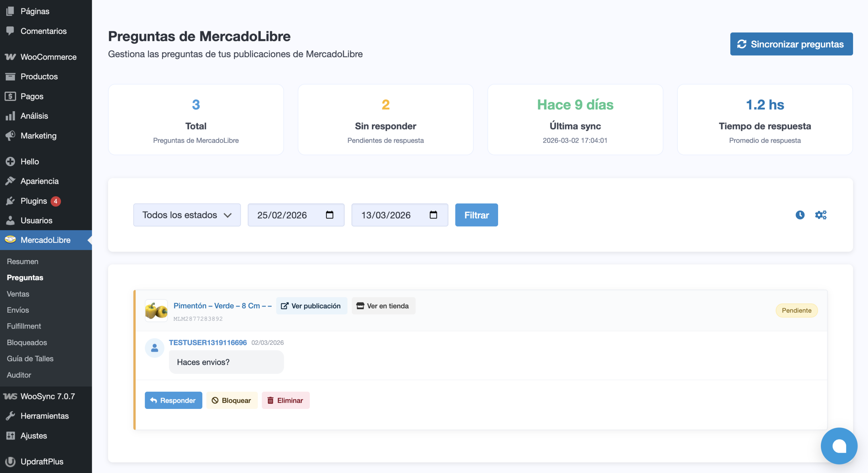Click the Pagos dollar icon
868x473 pixels.
tap(10, 96)
